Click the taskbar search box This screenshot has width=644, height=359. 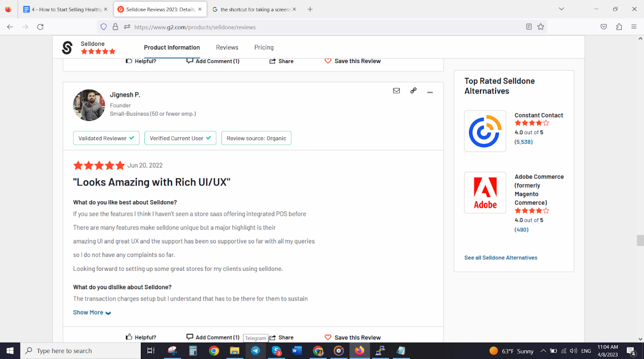tap(81, 350)
